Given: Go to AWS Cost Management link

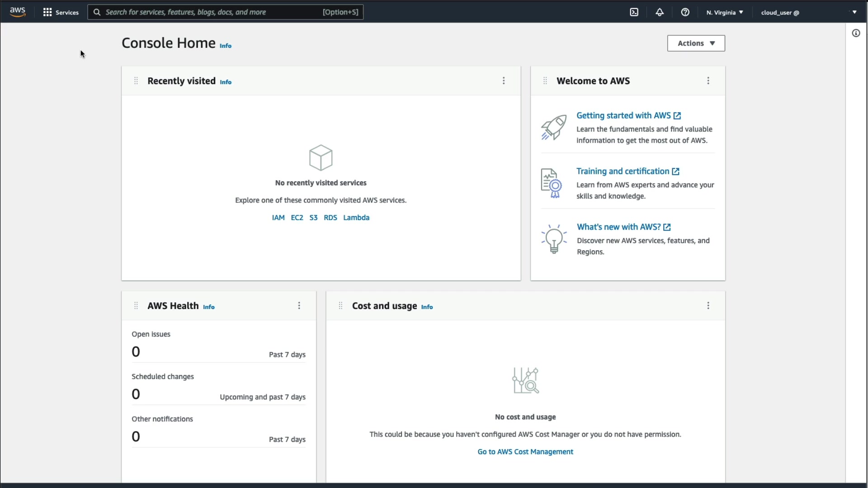Looking at the screenshot, I should click(525, 451).
